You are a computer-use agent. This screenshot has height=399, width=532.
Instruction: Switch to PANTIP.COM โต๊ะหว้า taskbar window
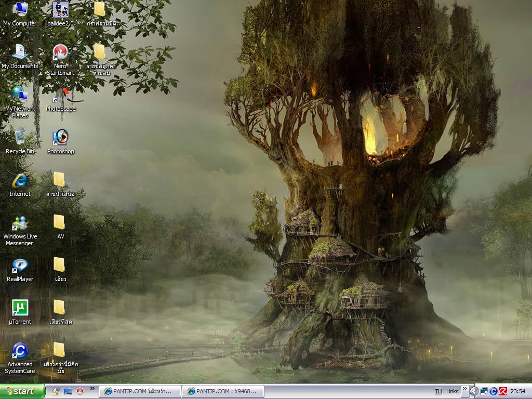140,391
